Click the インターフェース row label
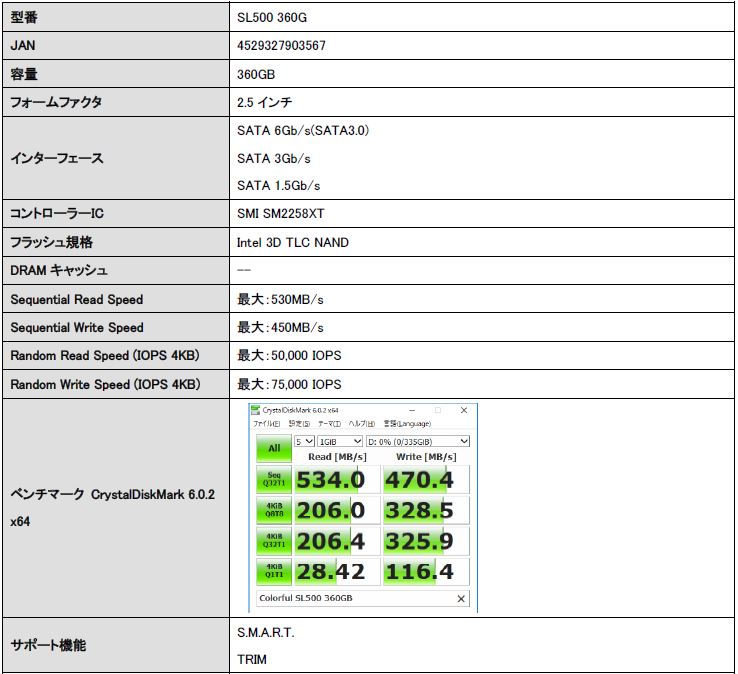738x674 pixels. click(57, 158)
